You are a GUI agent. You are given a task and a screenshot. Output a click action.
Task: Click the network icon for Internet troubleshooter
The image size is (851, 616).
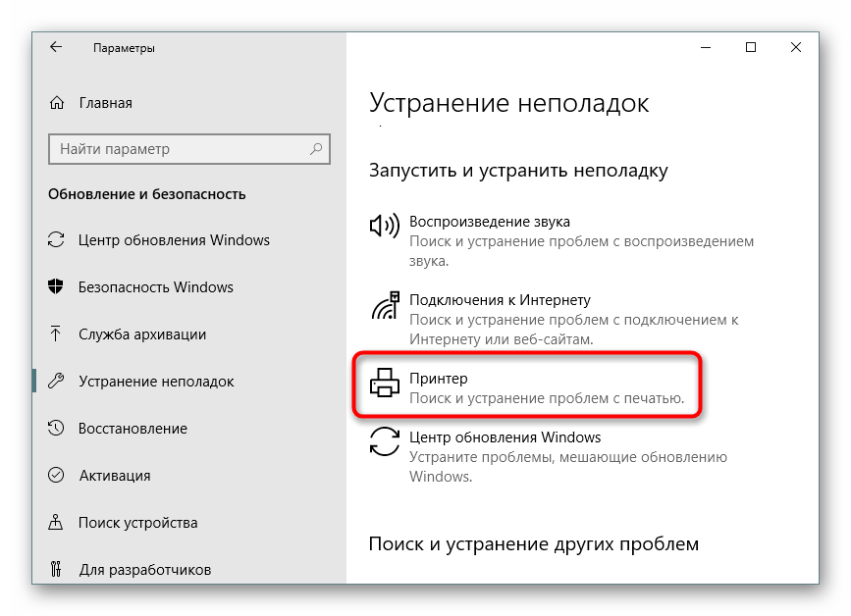386,305
